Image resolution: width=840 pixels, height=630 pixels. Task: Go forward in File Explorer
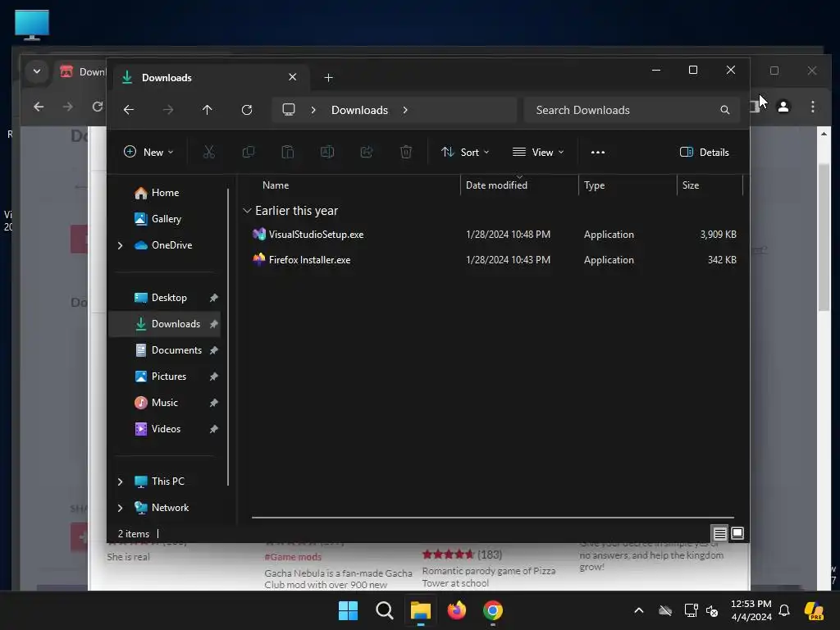(x=167, y=110)
